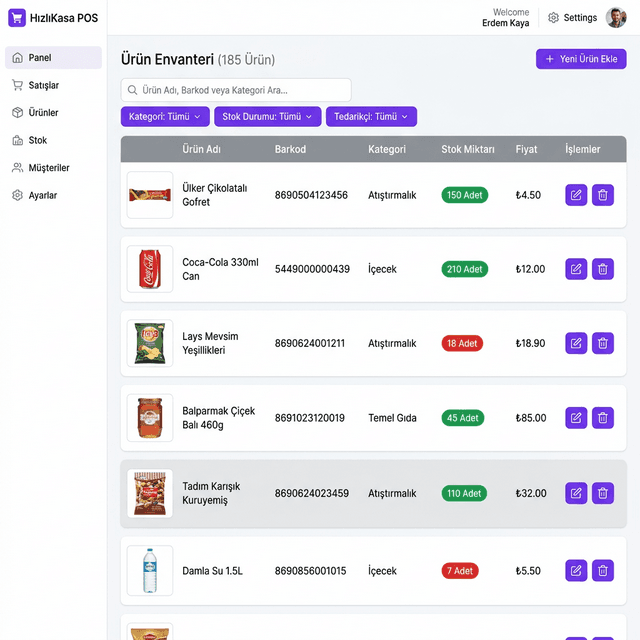Click the HızlıKasa POS cart logo
This screenshot has width=640, height=640.
pos(17,18)
